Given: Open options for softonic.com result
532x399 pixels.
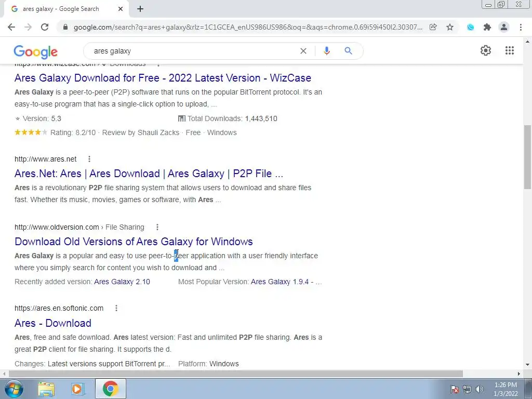Looking at the screenshot, I should [116, 308].
